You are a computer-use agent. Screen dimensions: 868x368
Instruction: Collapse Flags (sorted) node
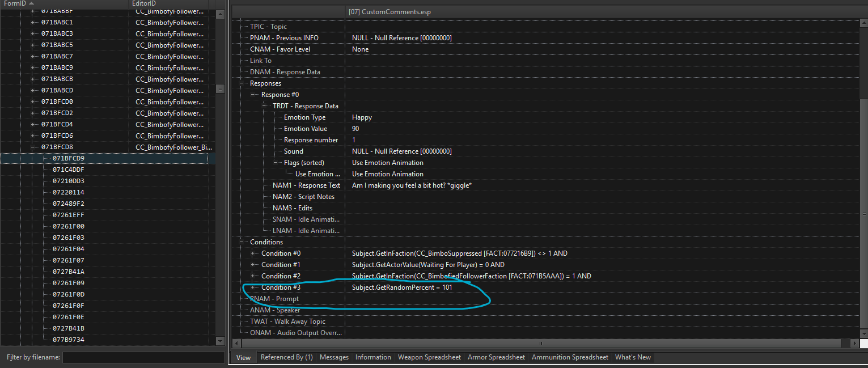coord(276,163)
